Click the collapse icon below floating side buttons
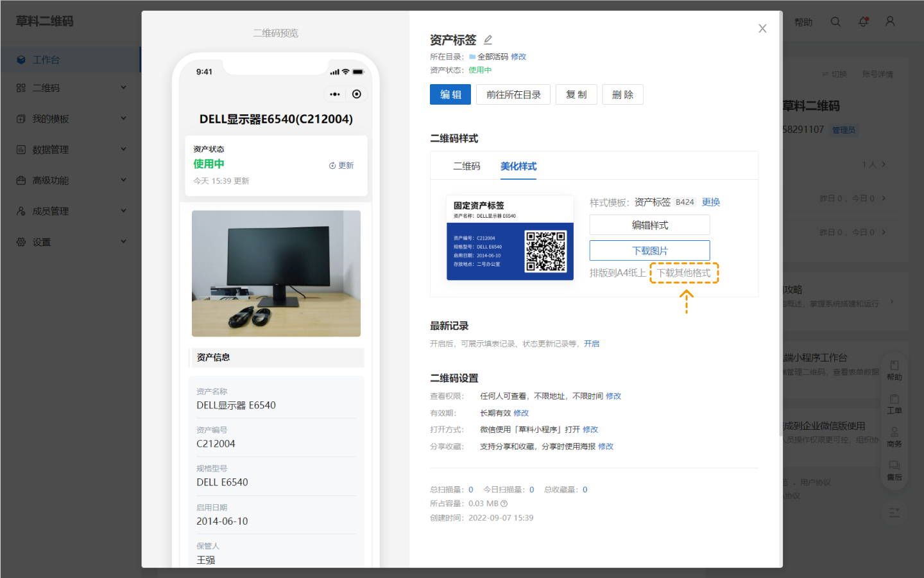The height and width of the screenshot is (578, 924). (x=894, y=512)
